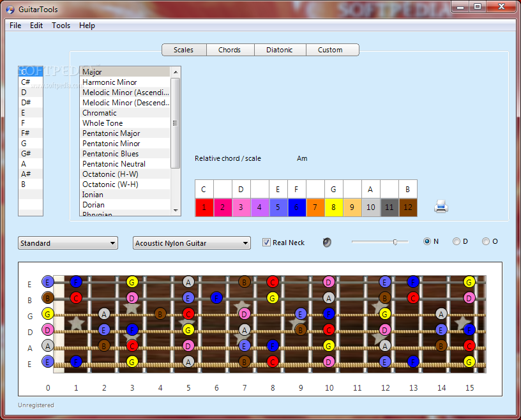Viewport: 521px width, 420px height.
Task: Select the N radio button
Action: (427, 241)
